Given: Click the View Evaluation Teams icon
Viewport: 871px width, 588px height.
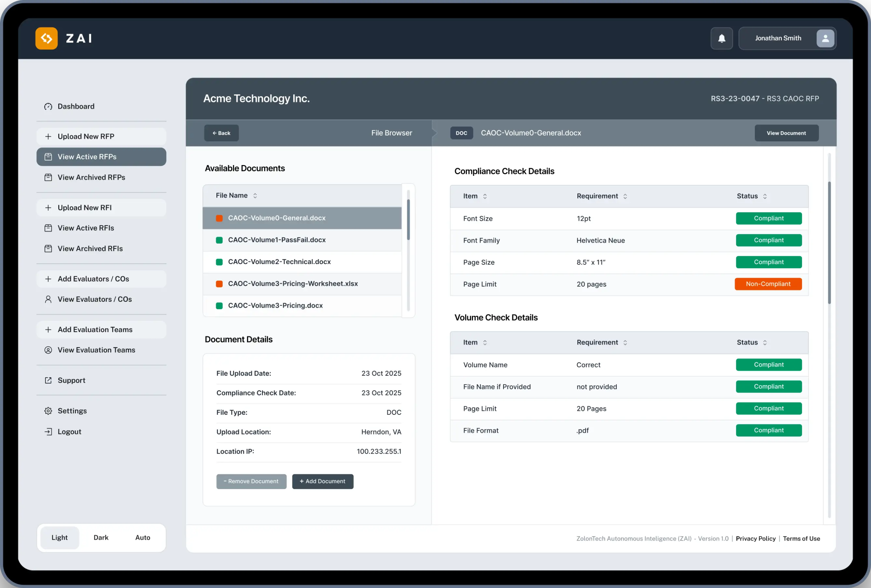Looking at the screenshot, I should [x=48, y=350].
